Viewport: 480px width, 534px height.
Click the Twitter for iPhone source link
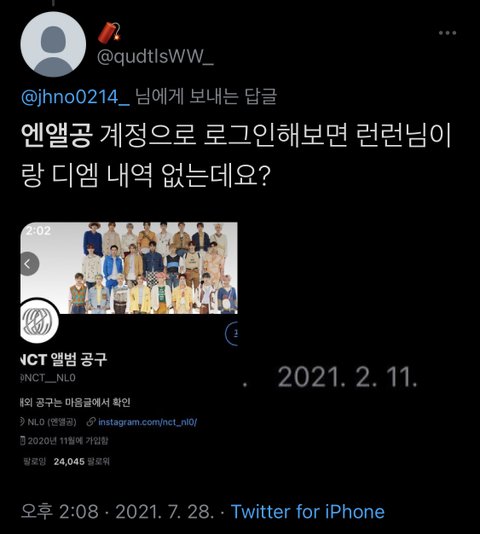click(x=308, y=512)
